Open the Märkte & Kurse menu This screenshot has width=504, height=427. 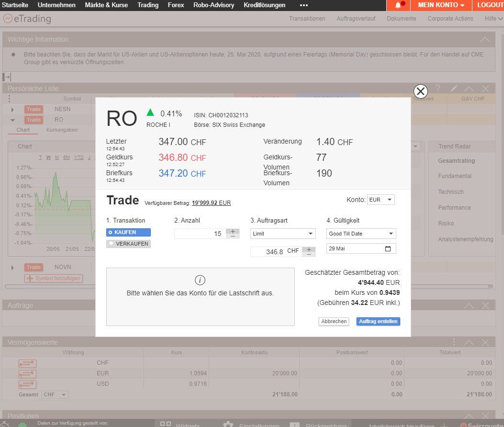[106, 5]
